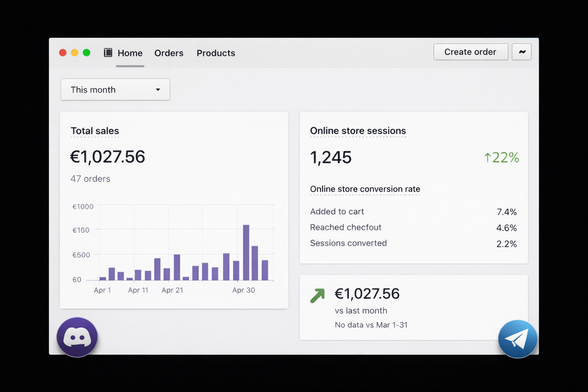The image size is (588, 392).
Task: Click the green upward trend arrow
Action: point(318,296)
